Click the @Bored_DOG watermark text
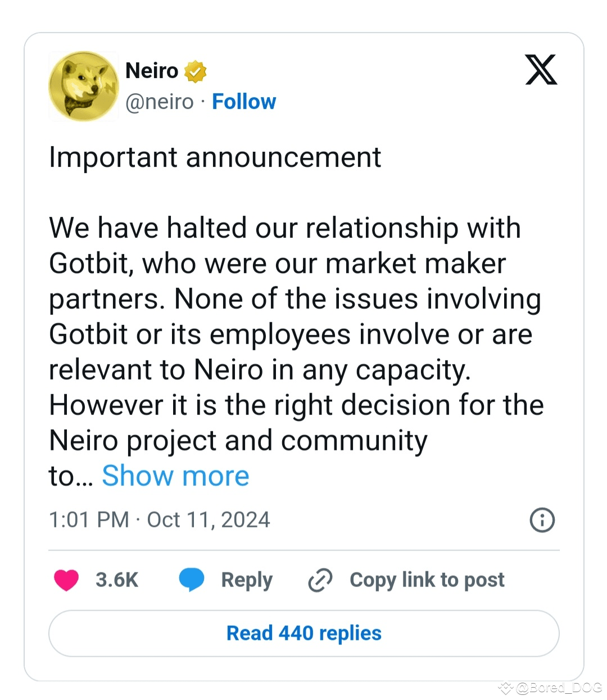 [x=559, y=688]
